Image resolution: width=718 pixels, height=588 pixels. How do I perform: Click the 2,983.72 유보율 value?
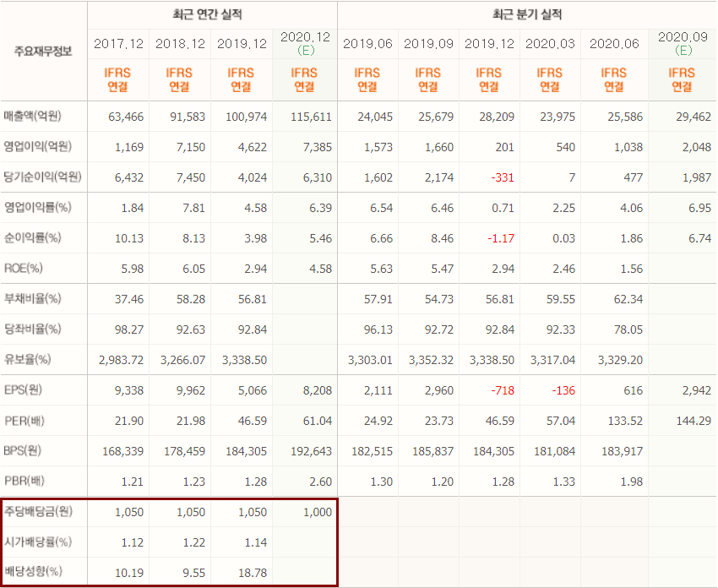click(122, 360)
